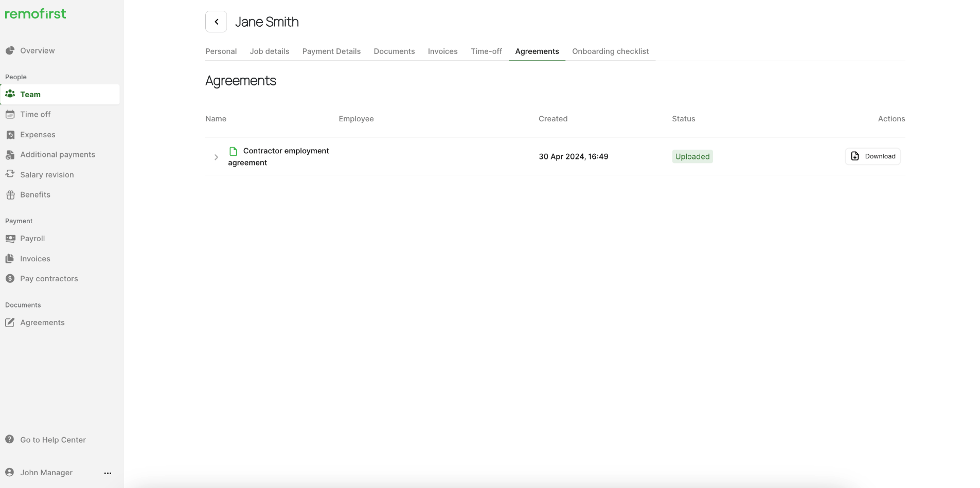Open the Documents tab
The height and width of the screenshot is (488, 980).
pos(394,51)
